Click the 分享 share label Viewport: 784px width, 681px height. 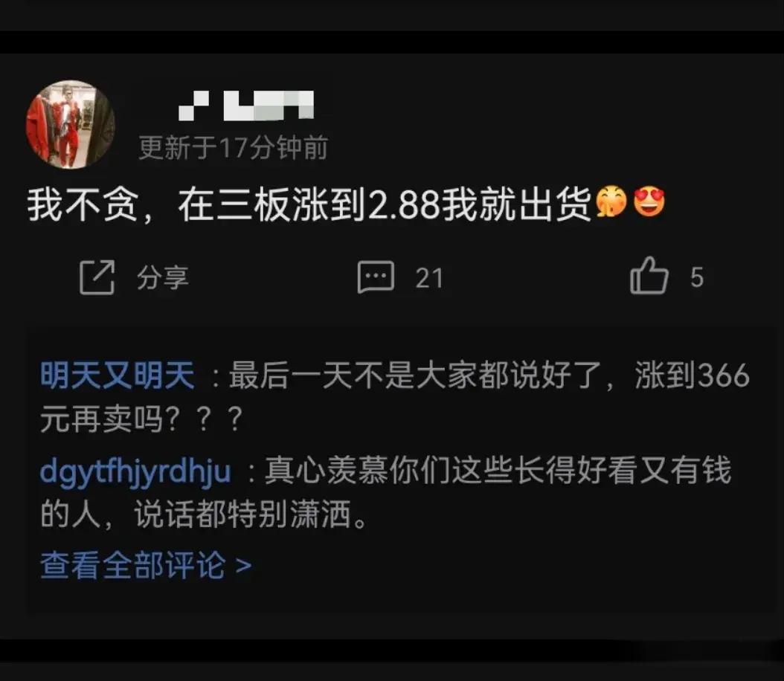click(x=163, y=277)
